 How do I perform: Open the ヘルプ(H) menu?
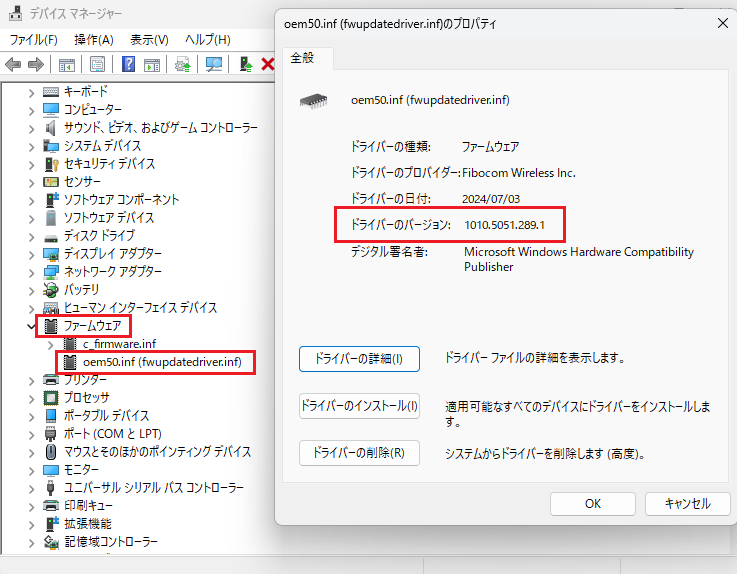point(207,39)
